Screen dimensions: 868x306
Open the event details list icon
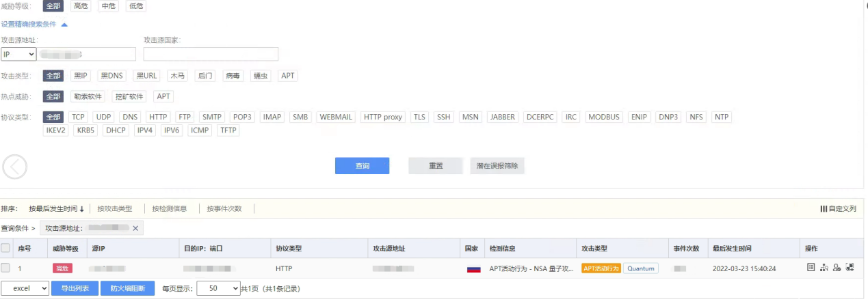(811, 268)
